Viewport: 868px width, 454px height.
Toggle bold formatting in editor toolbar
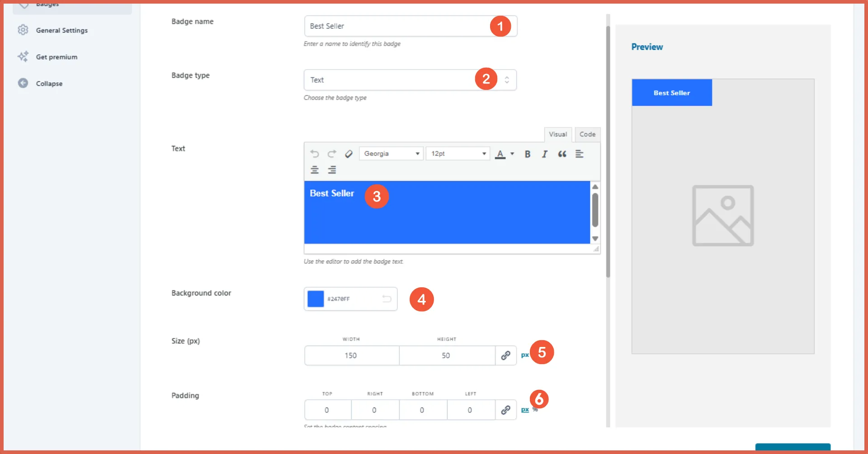pos(527,154)
